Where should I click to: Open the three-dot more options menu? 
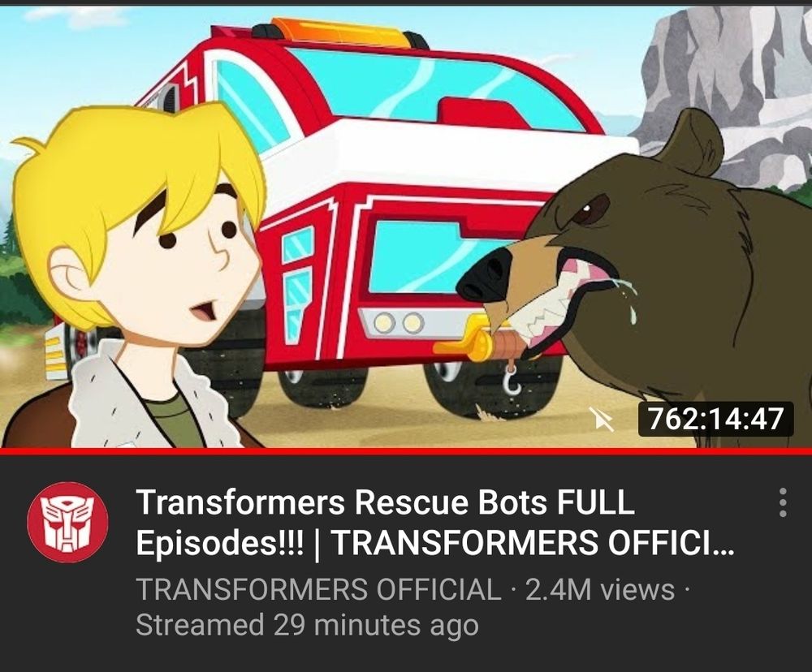point(783,502)
